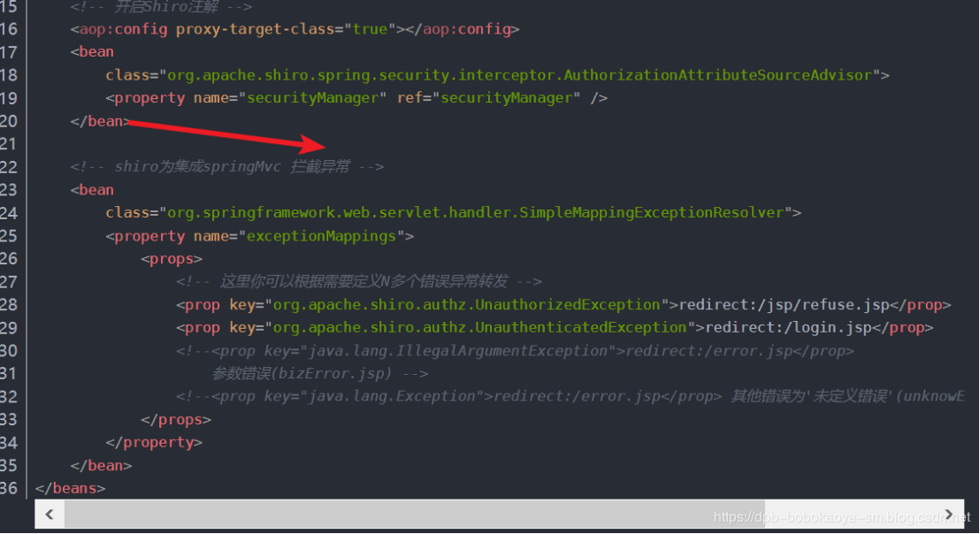Click the UnauthenticatedException key value
Image resolution: width=980 pixels, height=534 pixels.
[480, 328]
